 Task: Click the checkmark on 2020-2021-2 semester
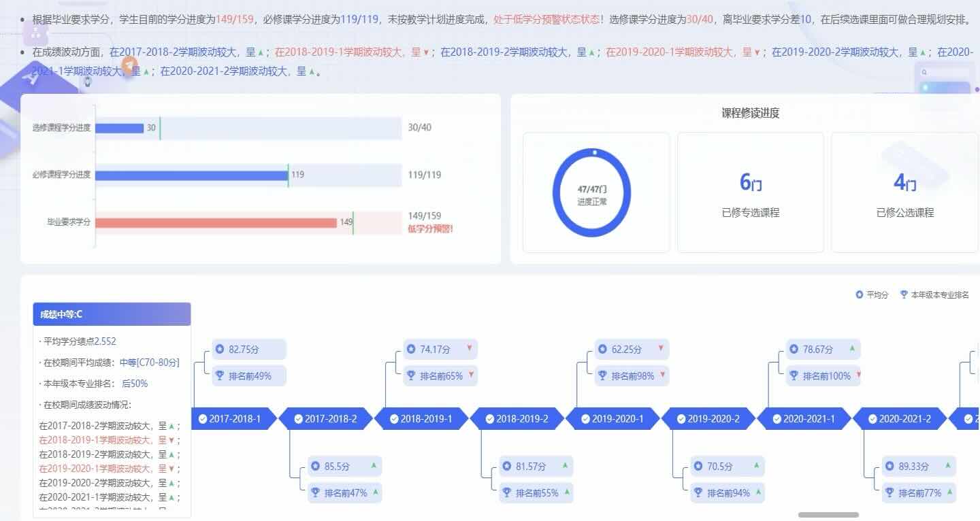point(872,419)
